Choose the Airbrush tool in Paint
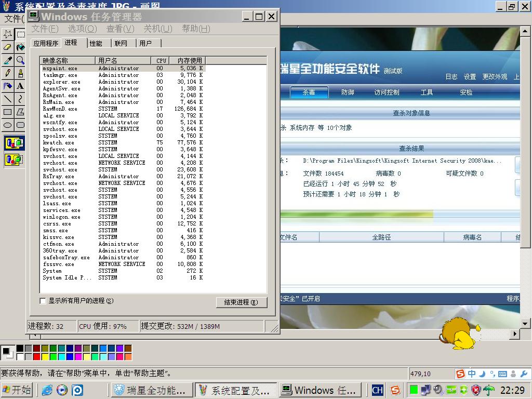The width and height of the screenshot is (532, 399). [8, 86]
